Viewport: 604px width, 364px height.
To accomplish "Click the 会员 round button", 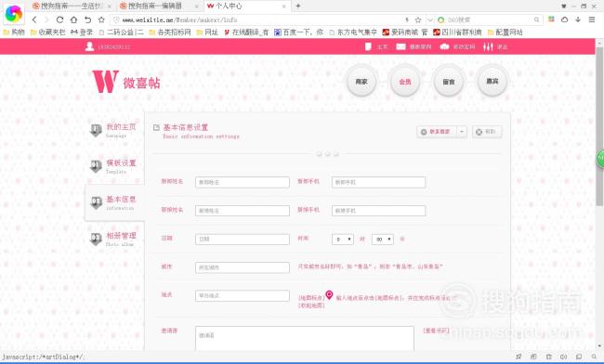I will point(404,81).
